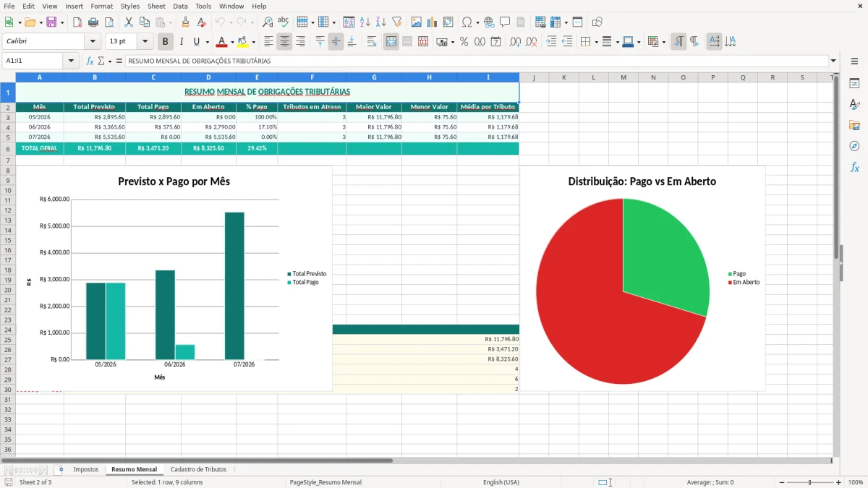Expand background color dropdown arrow
Image resolution: width=868 pixels, height=488 pixels.
click(x=253, y=42)
